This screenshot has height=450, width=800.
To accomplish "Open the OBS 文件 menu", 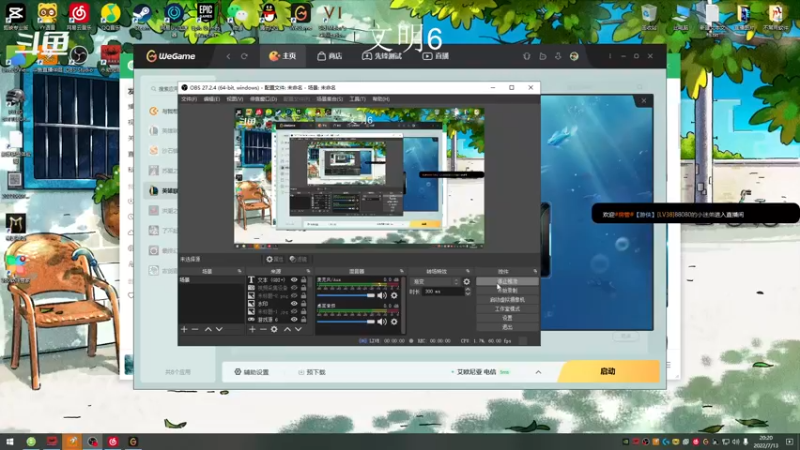I will pyautogui.click(x=189, y=99).
